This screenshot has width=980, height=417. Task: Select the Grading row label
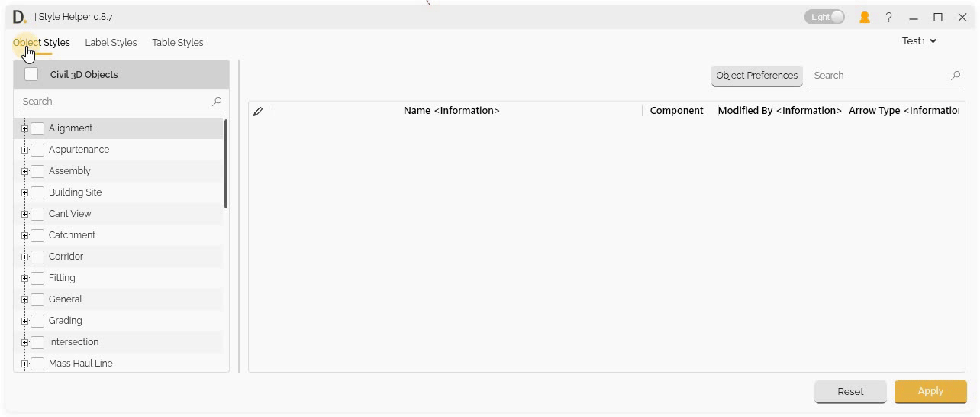pyautogui.click(x=65, y=321)
